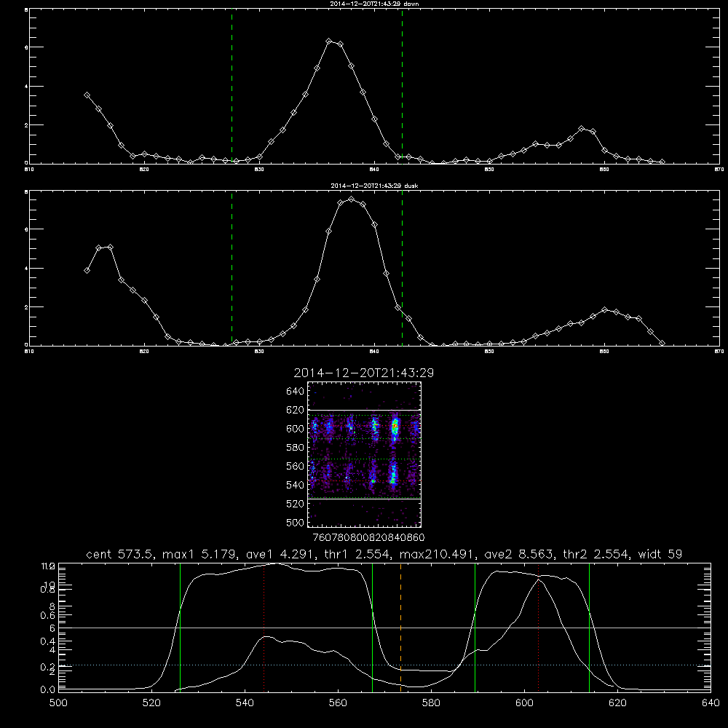
Task: Click the highest diamond marker in dawn plot
Action: click(329, 41)
